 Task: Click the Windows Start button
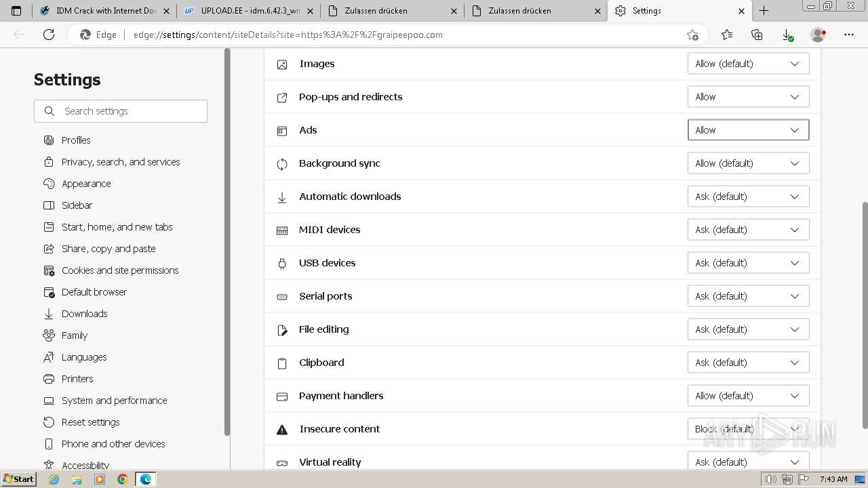18,479
